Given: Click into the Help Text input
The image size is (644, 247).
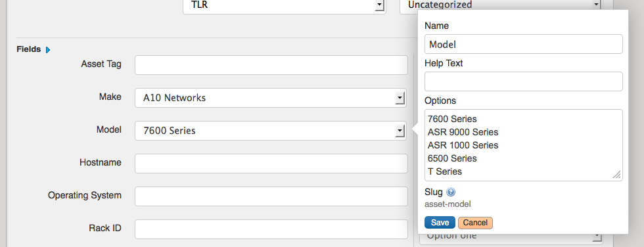Looking at the screenshot, I should tap(524, 81).
